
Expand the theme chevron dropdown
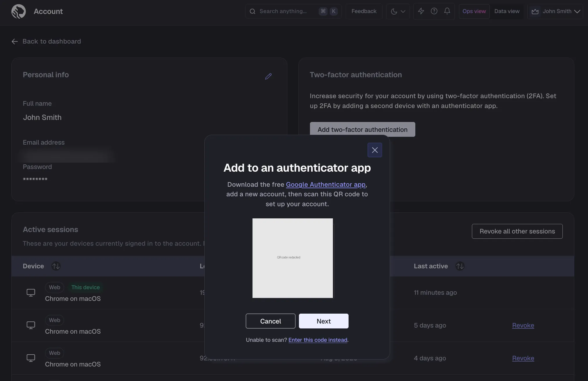(403, 11)
